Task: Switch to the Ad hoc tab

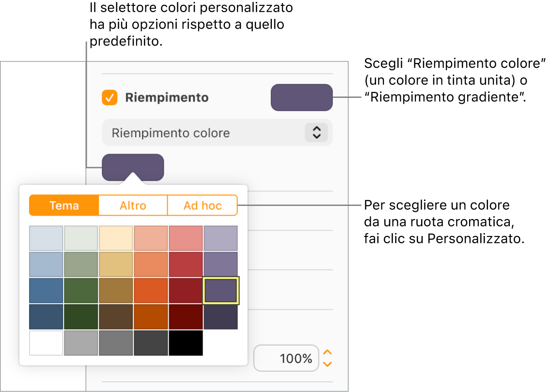Action: (x=202, y=205)
